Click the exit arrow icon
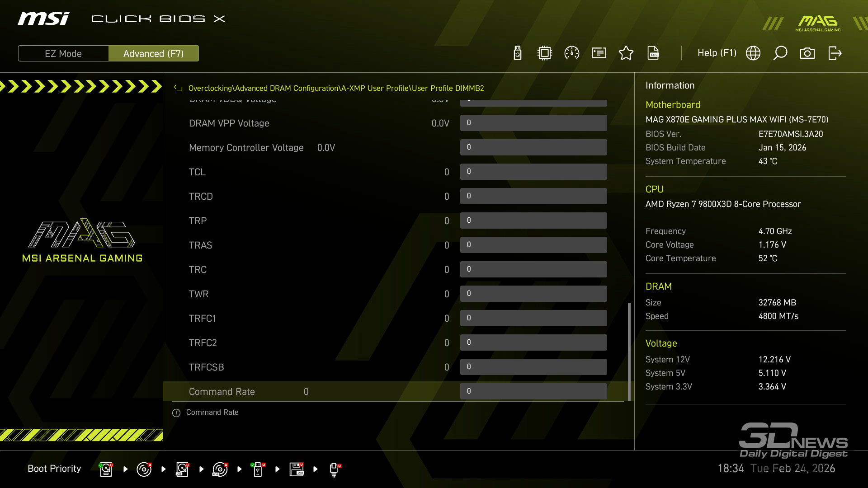868x488 pixels. (835, 53)
